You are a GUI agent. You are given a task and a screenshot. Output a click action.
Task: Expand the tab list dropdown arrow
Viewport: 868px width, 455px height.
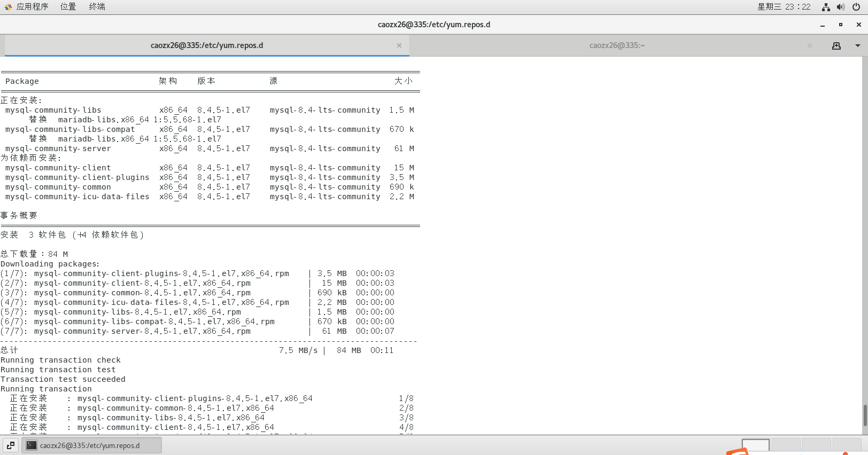(858, 46)
